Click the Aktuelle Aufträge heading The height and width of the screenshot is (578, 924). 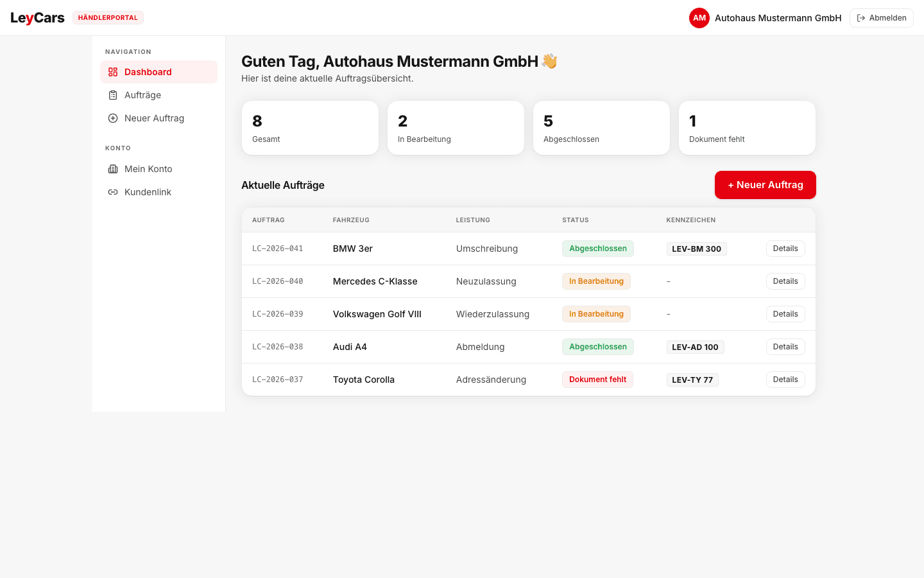[283, 185]
